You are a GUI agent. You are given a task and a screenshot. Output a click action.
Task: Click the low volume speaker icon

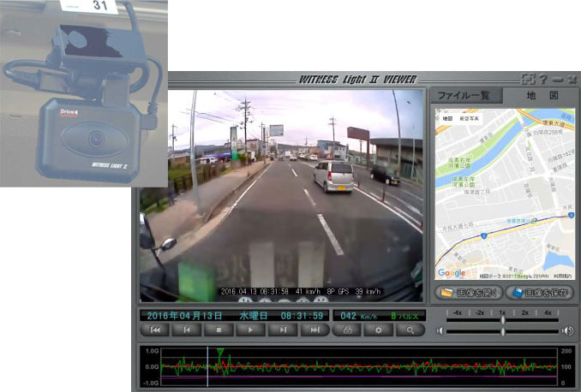point(440,330)
